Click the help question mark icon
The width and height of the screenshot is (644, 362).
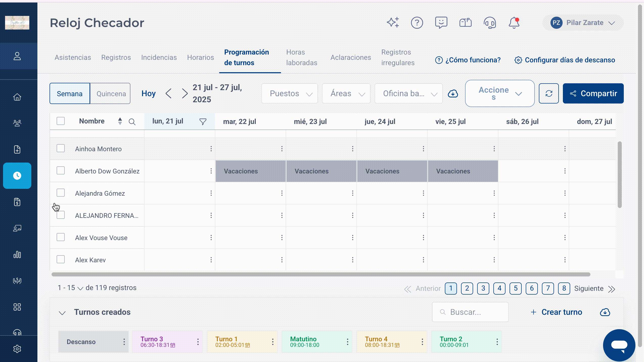[417, 23]
